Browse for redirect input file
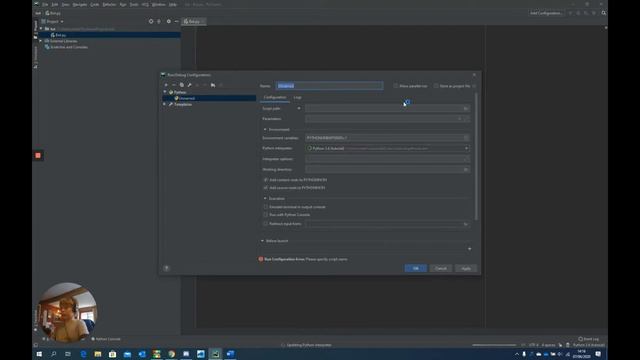640x360 pixels. click(x=466, y=224)
